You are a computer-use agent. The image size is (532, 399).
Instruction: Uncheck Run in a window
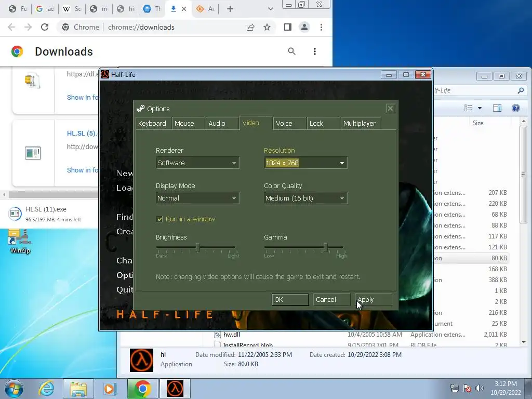tap(159, 219)
